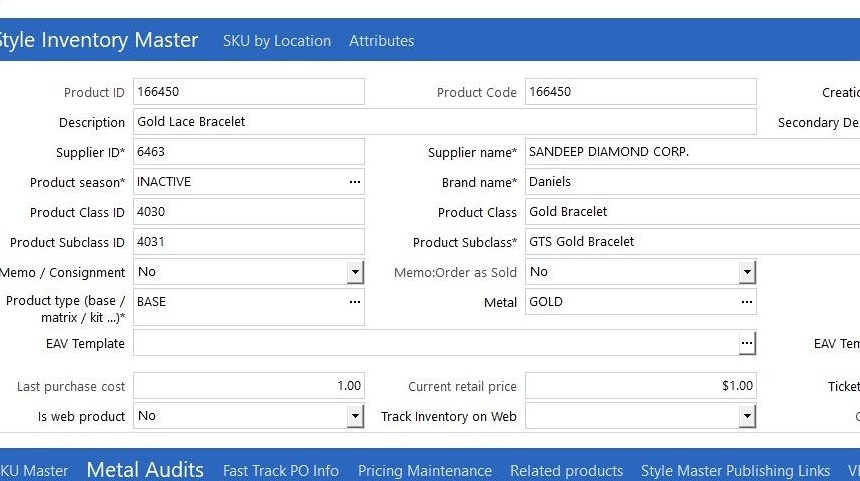The height and width of the screenshot is (481, 860).
Task: Select the Style Inventory Master tab
Action: pyautogui.click(x=99, y=40)
